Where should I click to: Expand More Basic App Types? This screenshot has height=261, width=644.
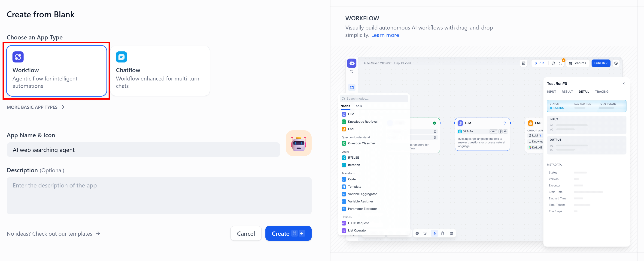click(36, 107)
